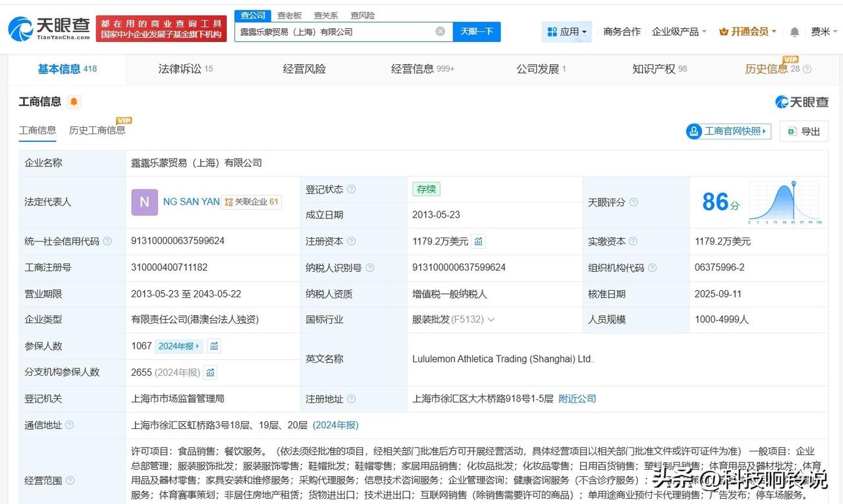Click the 天眼一下 search button
This screenshot has width=843, height=504.
pyautogui.click(x=477, y=32)
